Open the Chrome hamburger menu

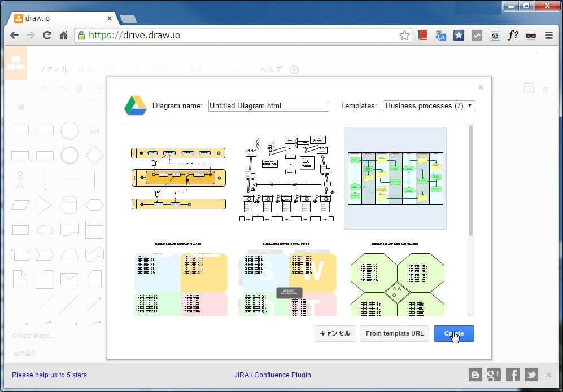[x=549, y=35]
